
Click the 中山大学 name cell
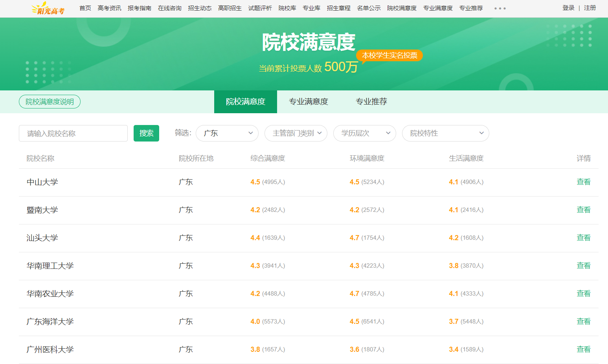(42, 182)
